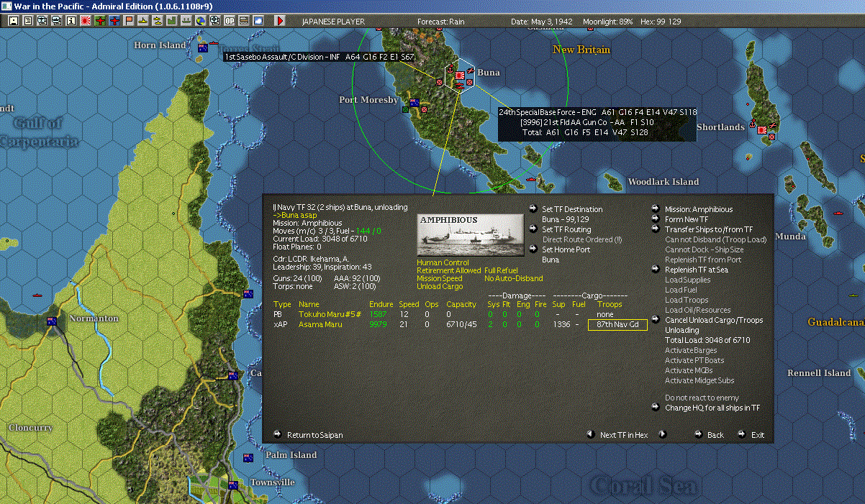Viewport: 865px width, 504px height.
Task: Toggle Unload Cargo setting
Action: pos(438,286)
